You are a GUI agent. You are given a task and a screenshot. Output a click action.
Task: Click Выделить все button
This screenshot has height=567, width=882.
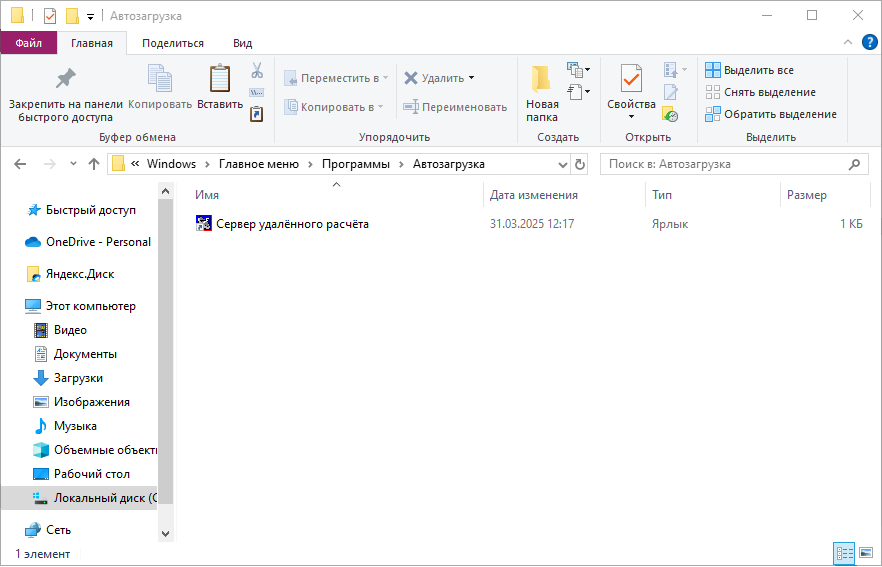coord(757,70)
